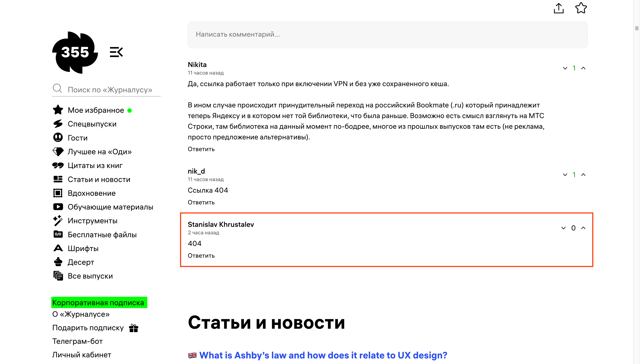Click the video icon for Обучающие материалы

[x=58, y=207]
